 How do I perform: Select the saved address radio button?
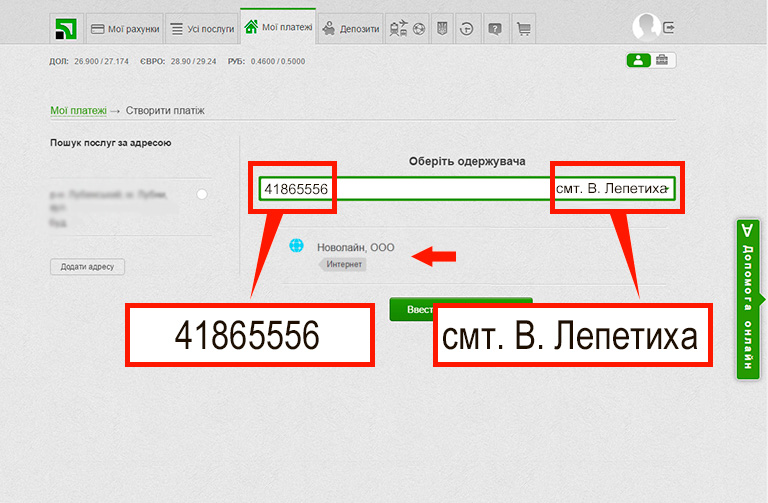coord(202,194)
